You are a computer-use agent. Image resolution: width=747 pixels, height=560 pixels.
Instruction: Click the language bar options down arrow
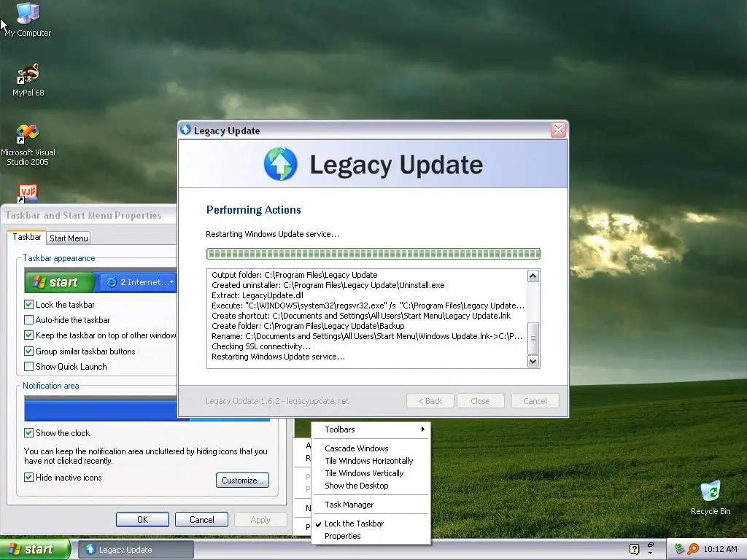tap(650, 553)
